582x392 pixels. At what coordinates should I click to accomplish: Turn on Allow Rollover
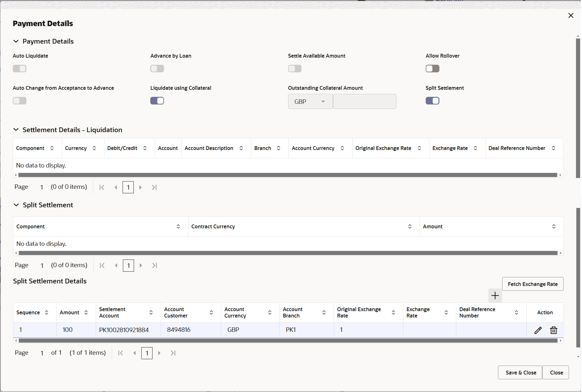[x=432, y=68]
